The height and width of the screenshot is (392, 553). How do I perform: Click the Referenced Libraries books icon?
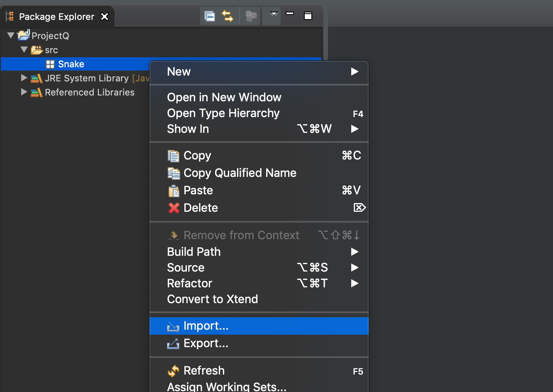click(x=37, y=92)
